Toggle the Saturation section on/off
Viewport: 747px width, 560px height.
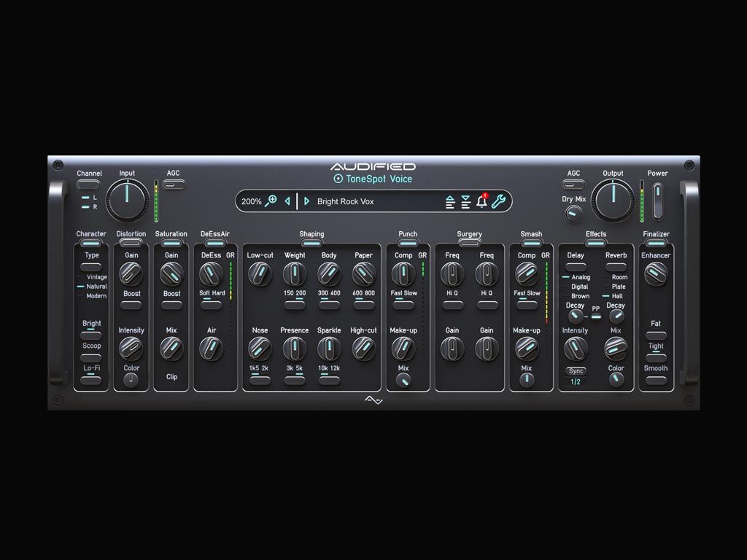pyautogui.click(x=171, y=244)
